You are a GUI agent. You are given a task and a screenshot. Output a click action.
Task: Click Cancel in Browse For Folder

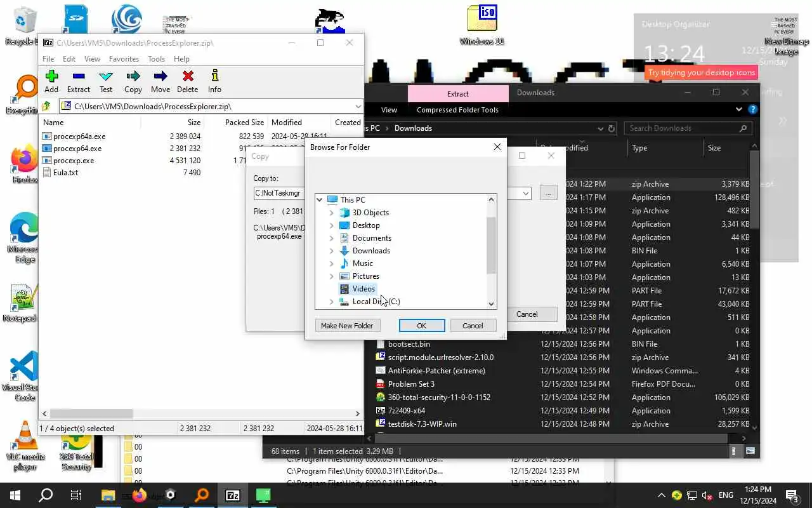point(473,326)
